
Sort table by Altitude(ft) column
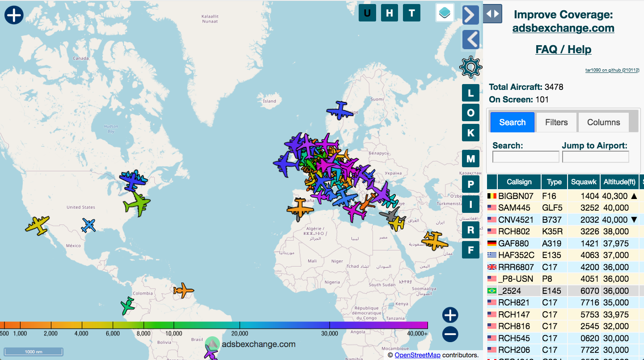click(619, 182)
